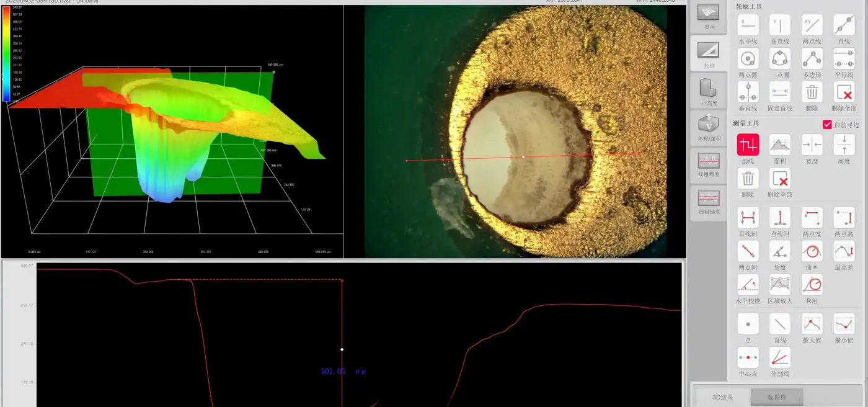Switch to the grey tab beside 3D结果

pos(776,397)
